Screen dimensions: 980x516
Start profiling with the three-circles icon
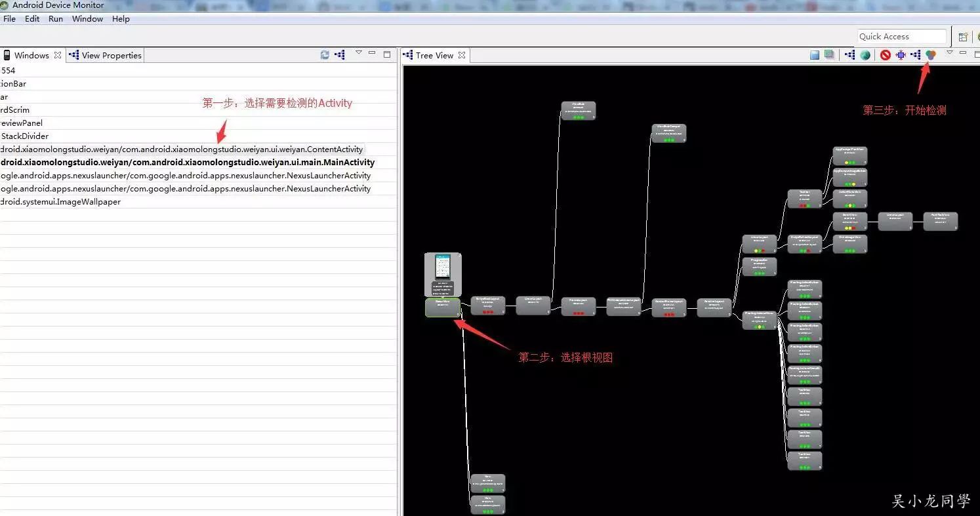tap(931, 55)
